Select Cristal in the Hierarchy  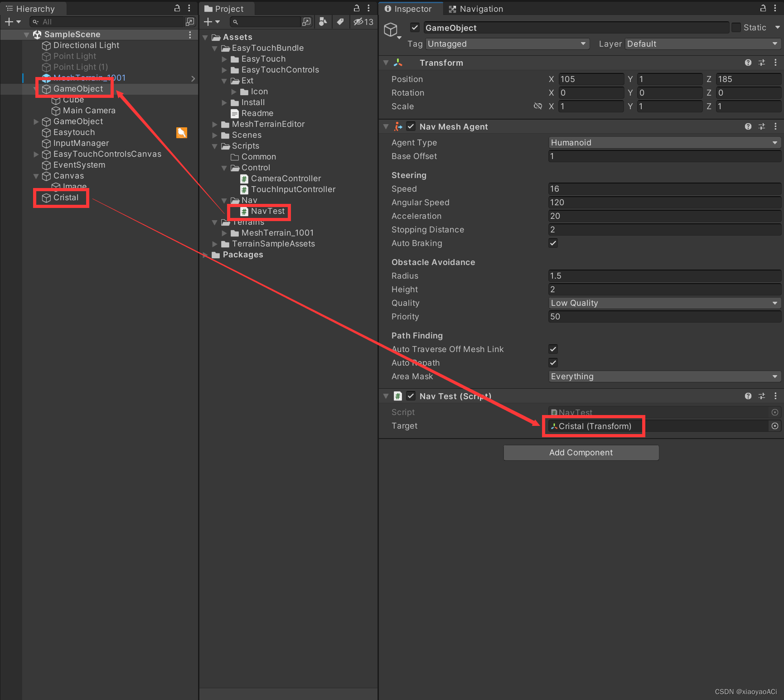[66, 198]
